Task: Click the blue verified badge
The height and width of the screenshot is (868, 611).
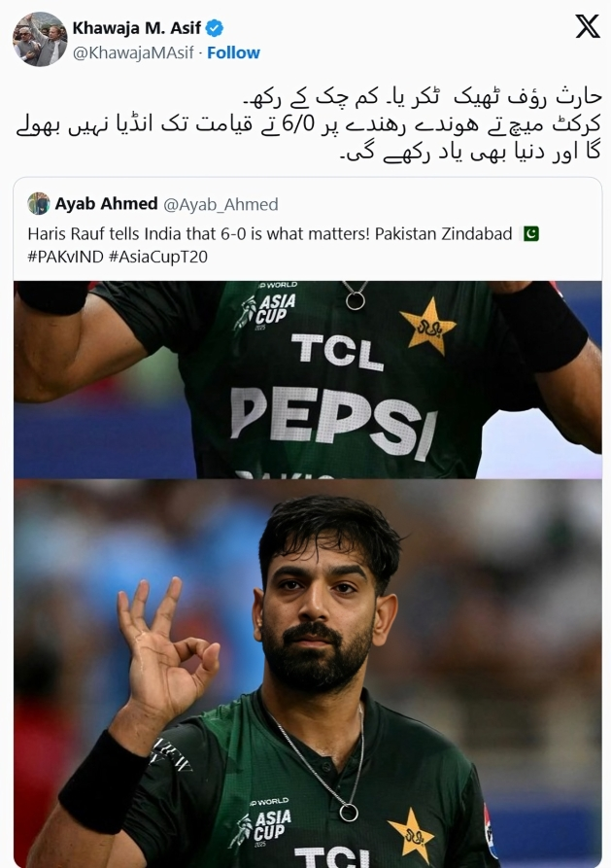Action: (215, 27)
